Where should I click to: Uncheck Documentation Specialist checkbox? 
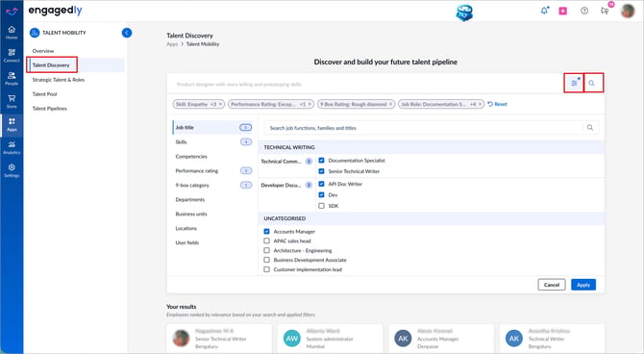point(322,161)
